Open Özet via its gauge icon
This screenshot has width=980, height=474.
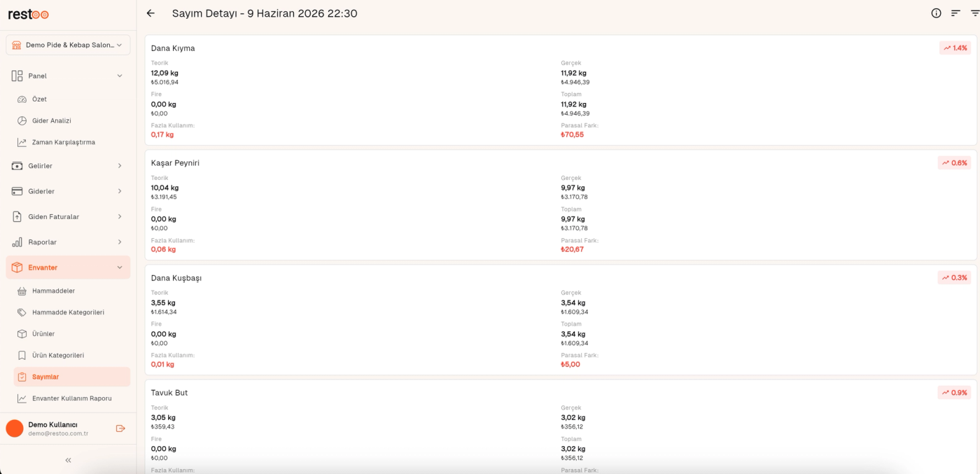point(22,99)
